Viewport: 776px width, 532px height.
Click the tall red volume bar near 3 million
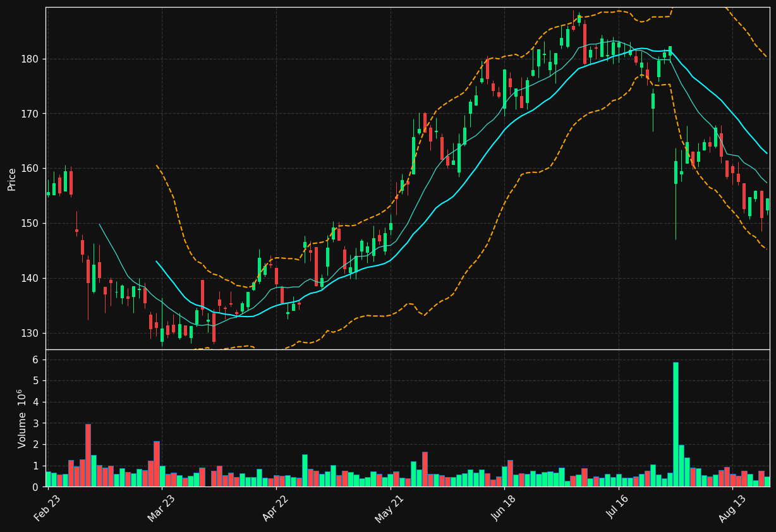(x=88, y=455)
